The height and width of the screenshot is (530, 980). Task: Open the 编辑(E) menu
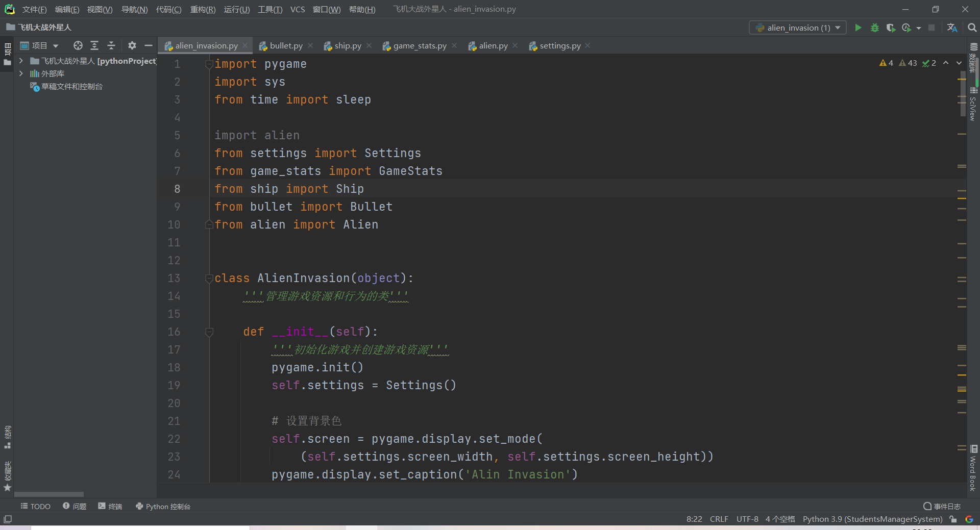click(67, 9)
